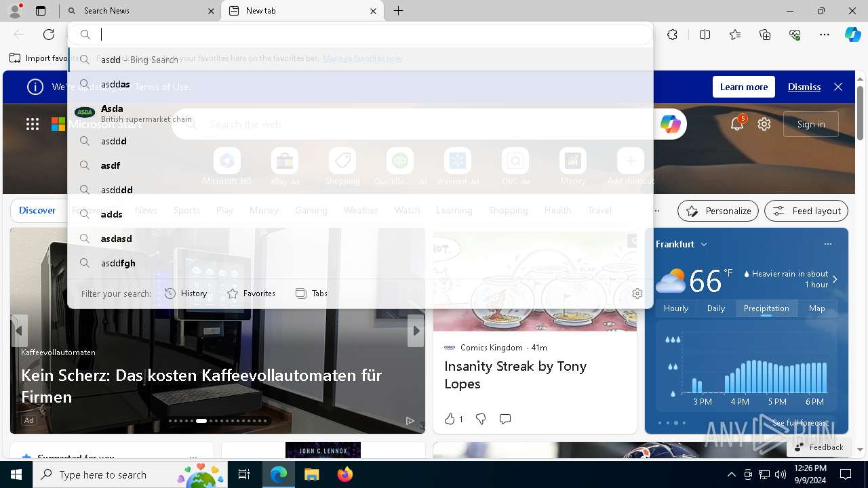Open File Explorer in taskbar
This screenshot has width=868, height=488.
pos(311,474)
